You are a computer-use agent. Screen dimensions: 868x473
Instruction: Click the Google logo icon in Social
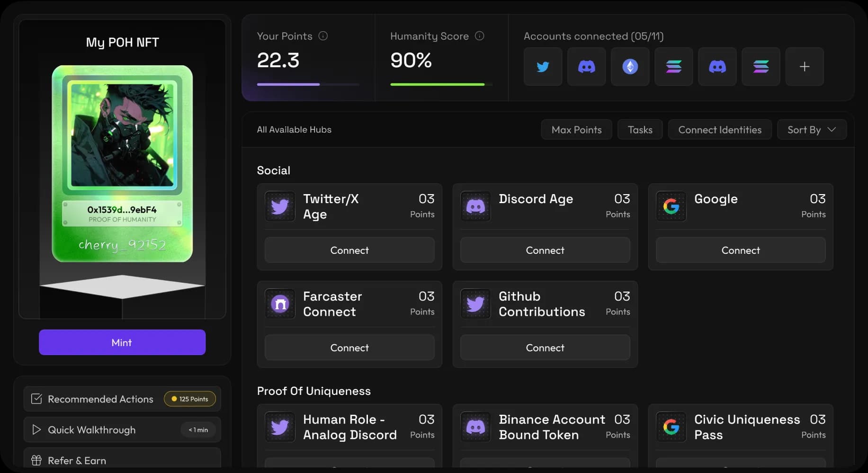(671, 206)
